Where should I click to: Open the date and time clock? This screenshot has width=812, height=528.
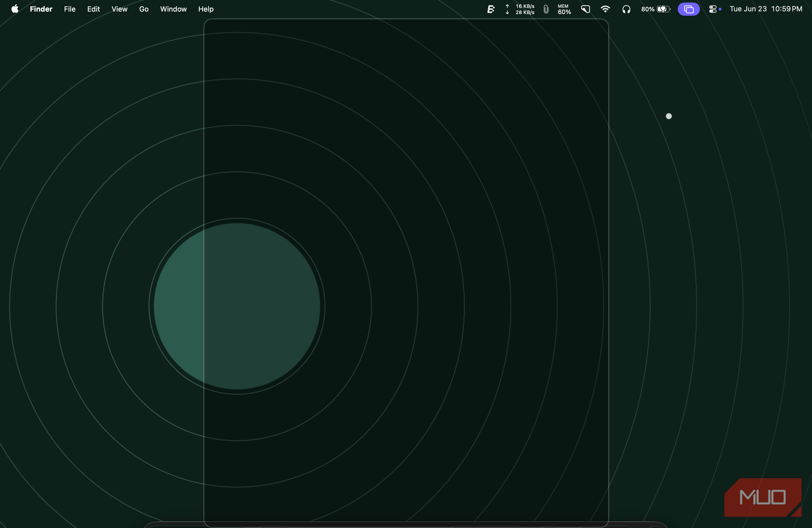[x=766, y=9]
